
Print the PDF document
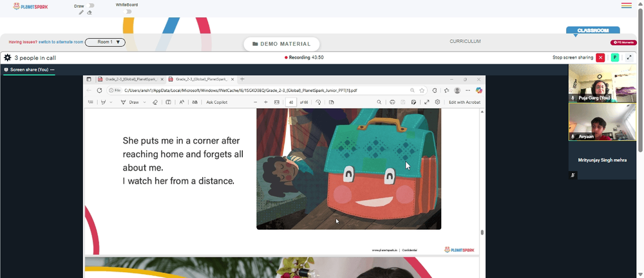392,102
